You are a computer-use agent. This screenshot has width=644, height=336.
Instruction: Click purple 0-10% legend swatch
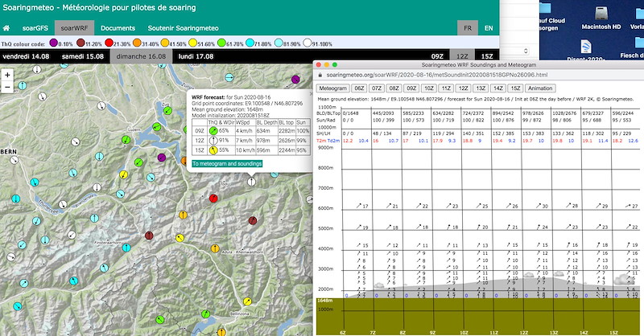click(53, 43)
